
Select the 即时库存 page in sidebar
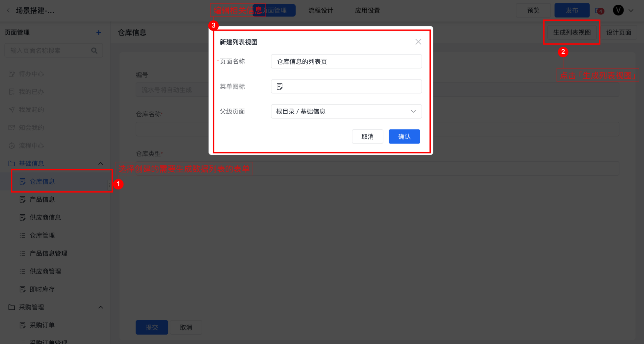[x=42, y=289]
